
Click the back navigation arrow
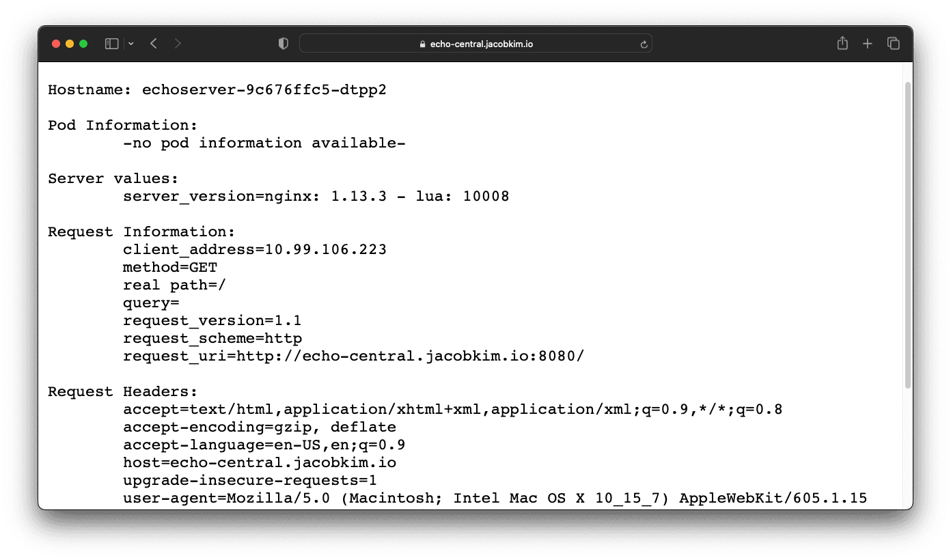[x=153, y=43]
